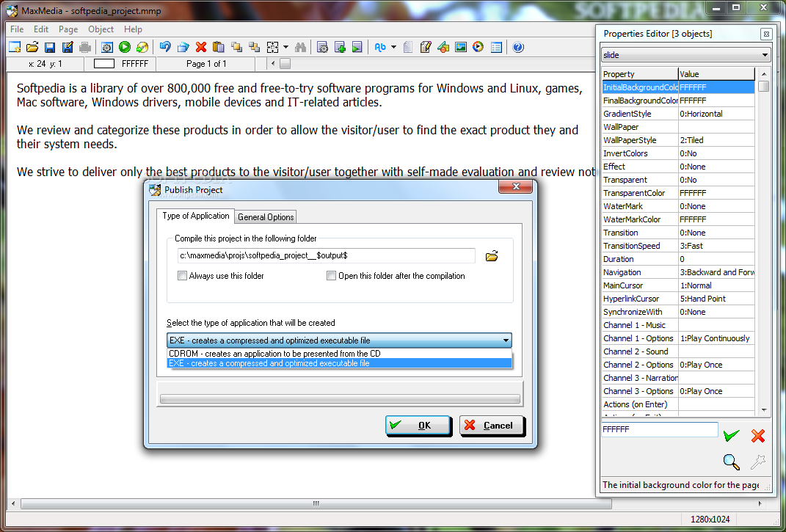Click the output folder path field
Screen dimensions: 786x532
pos(326,255)
